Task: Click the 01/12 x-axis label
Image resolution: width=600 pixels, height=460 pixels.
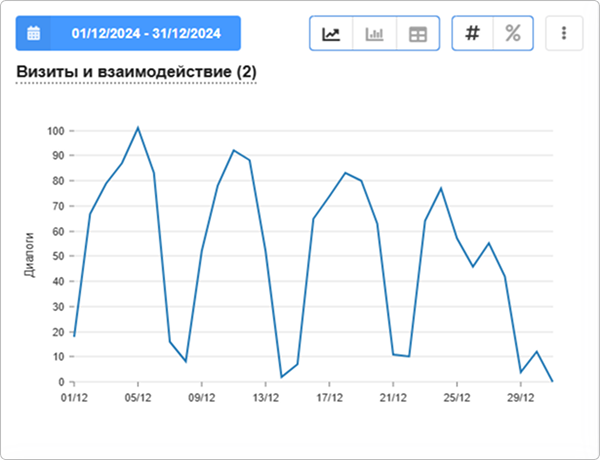Action: coord(74,396)
